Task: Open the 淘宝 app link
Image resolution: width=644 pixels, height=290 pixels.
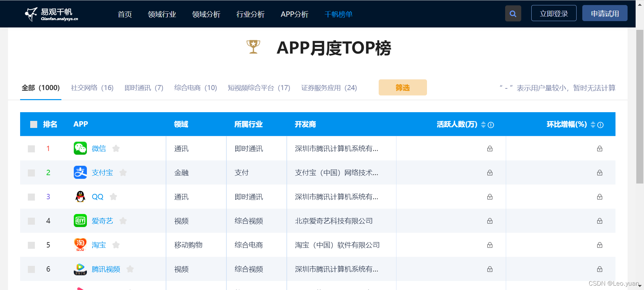Action: pos(99,245)
